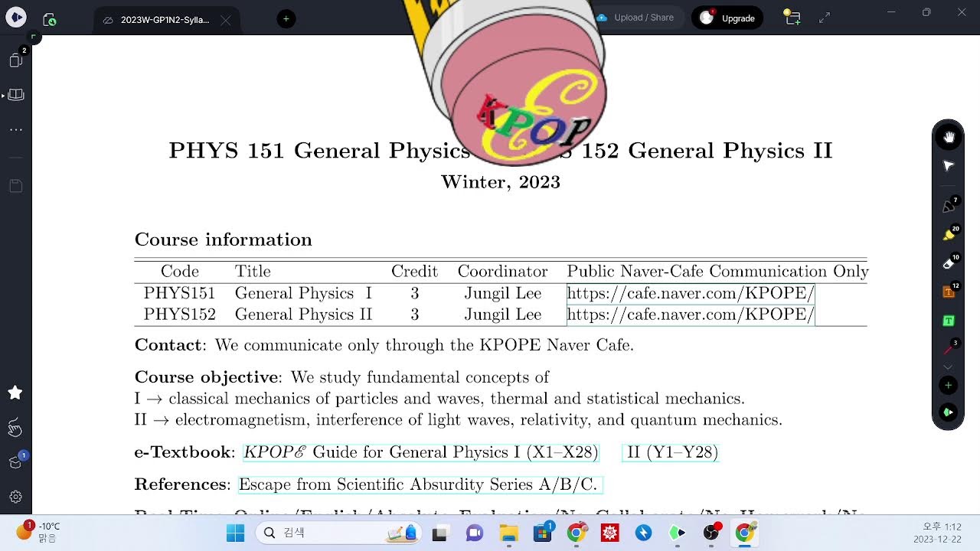The width and height of the screenshot is (980, 551).
Task: Select the green text tool
Action: pyautogui.click(x=949, y=321)
